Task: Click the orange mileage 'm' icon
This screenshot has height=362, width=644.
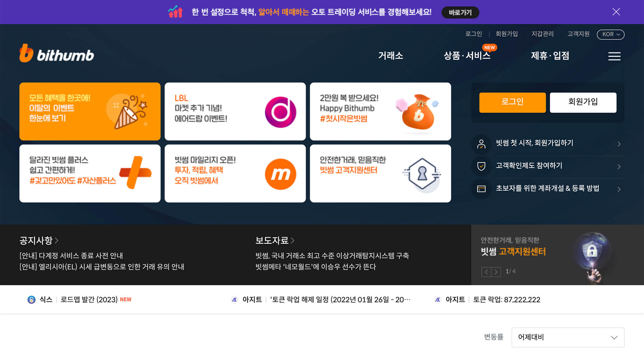Action: (281, 174)
